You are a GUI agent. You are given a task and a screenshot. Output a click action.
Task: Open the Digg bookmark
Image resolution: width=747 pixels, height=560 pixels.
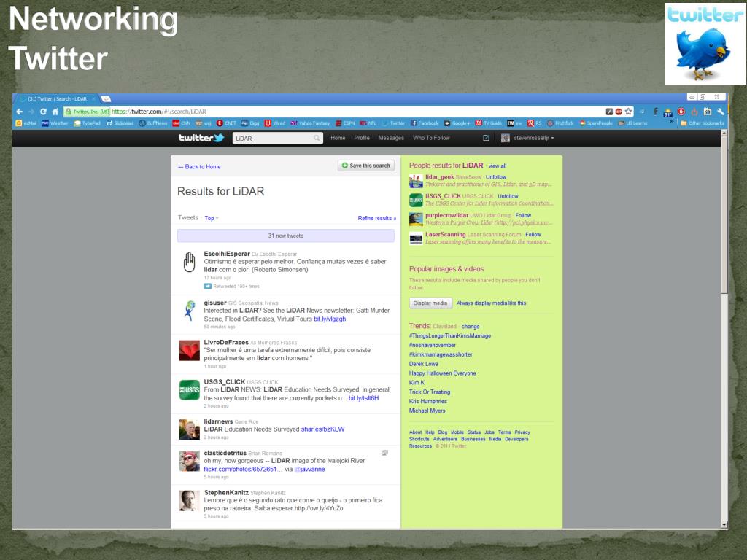250,123
